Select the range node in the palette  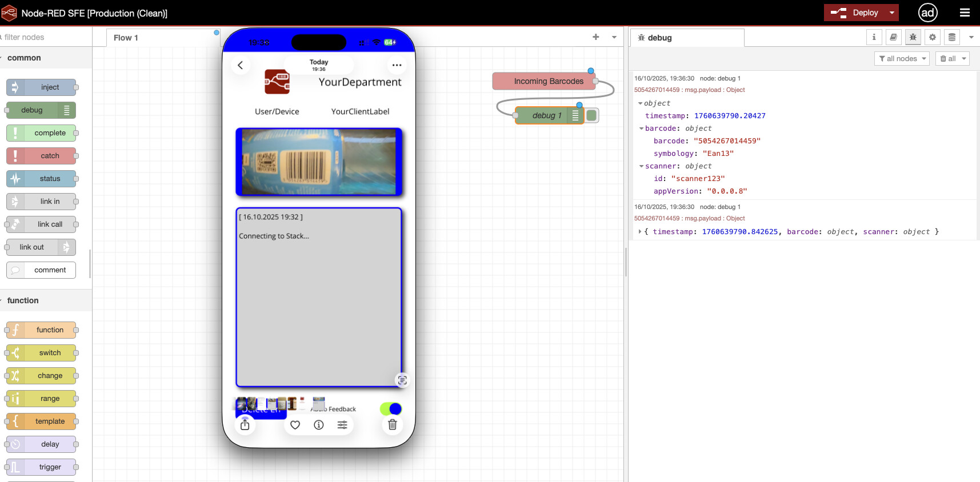click(41, 399)
